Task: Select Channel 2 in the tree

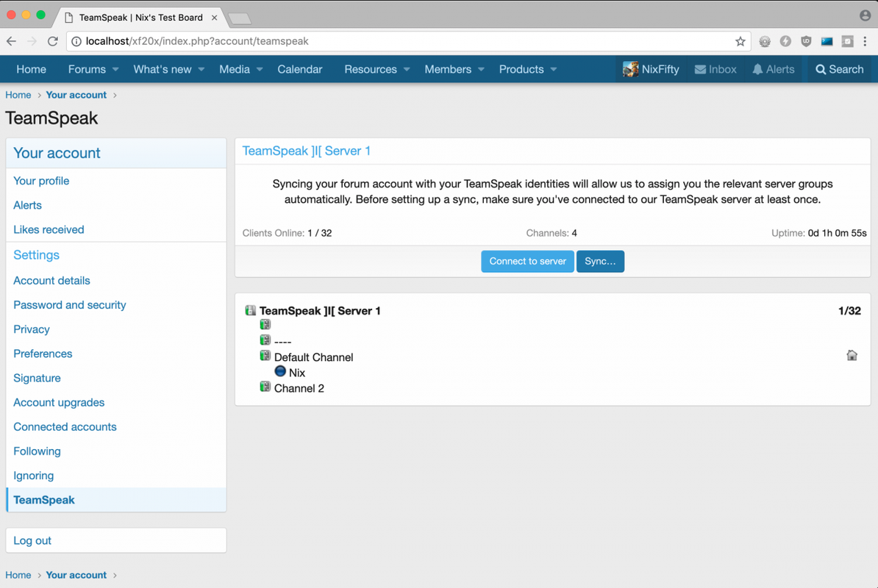Action: (299, 388)
